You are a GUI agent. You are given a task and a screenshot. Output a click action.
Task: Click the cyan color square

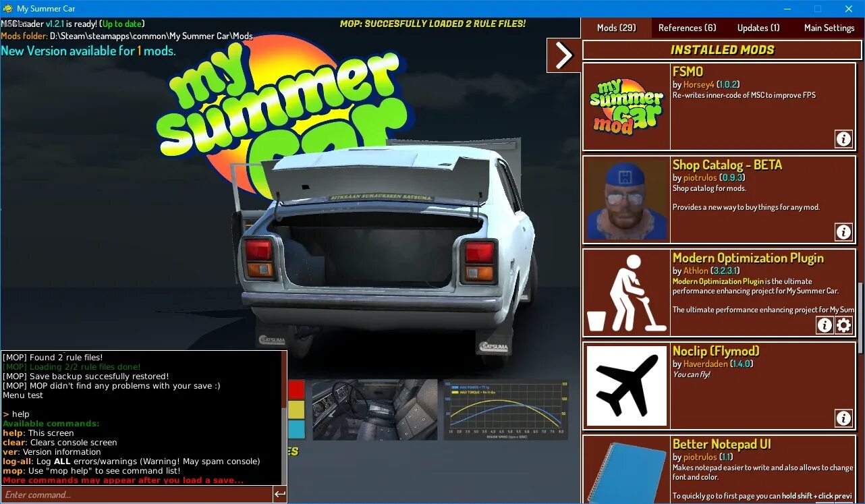coord(296,430)
